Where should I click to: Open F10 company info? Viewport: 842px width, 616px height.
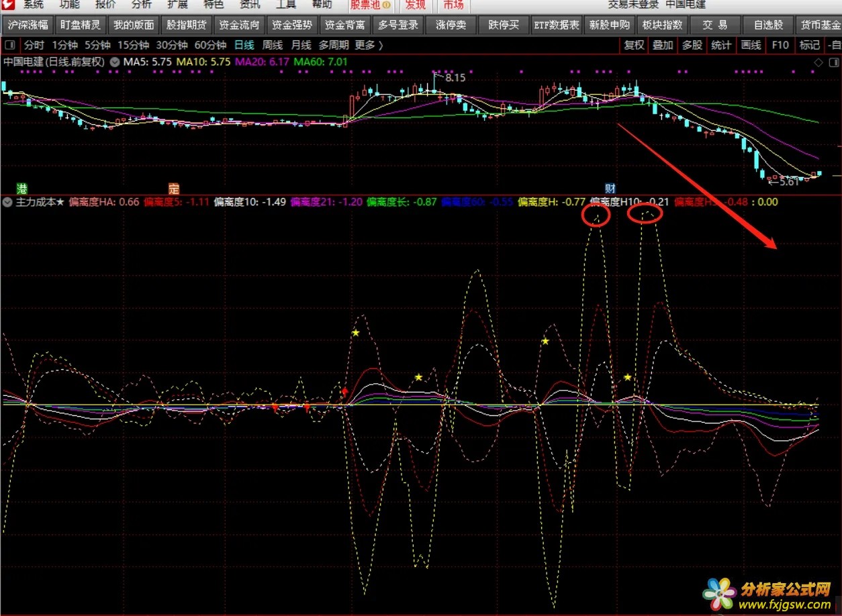click(780, 45)
